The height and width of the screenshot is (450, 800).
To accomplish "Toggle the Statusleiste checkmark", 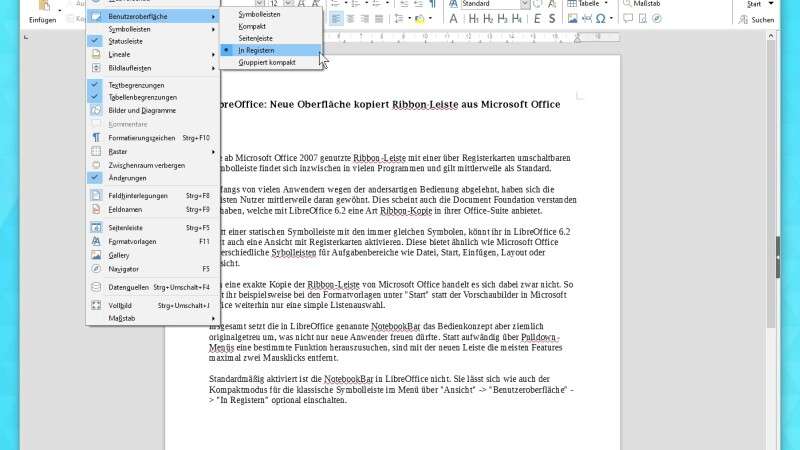I will pyautogui.click(x=124, y=41).
